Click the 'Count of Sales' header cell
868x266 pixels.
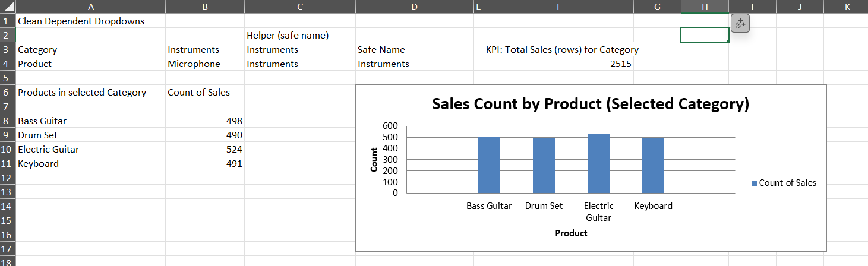click(x=205, y=92)
